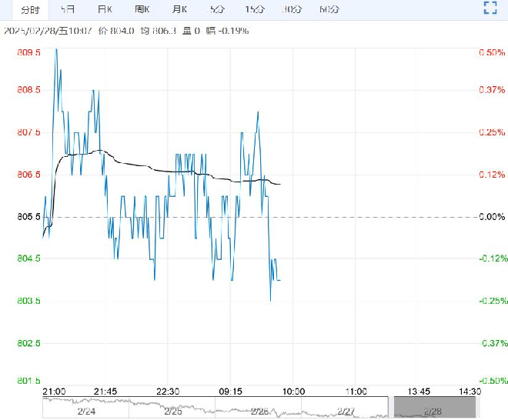Click the dashed 805.5 baseline
The image size is (508, 420).
(x=259, y=217)
